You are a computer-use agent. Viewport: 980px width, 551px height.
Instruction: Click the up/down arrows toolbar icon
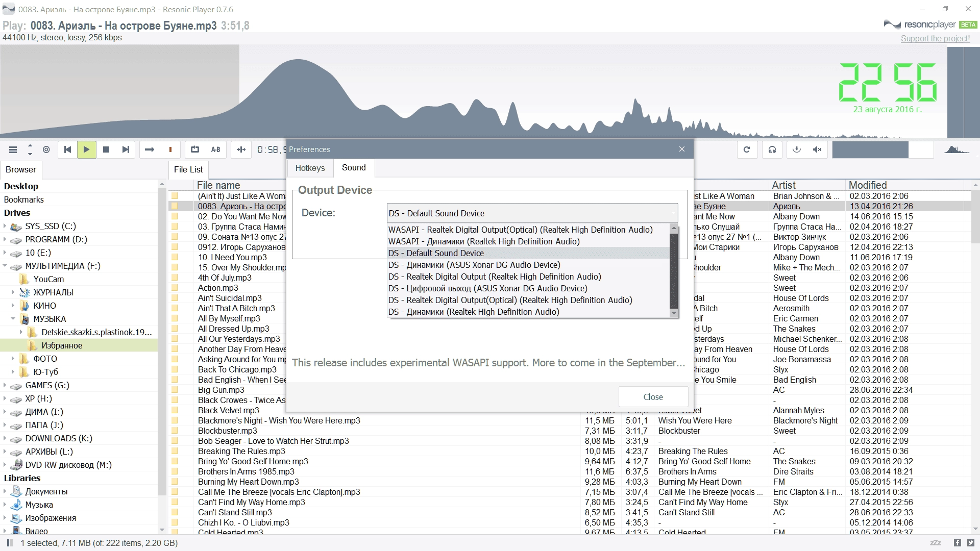click(30, 149)
